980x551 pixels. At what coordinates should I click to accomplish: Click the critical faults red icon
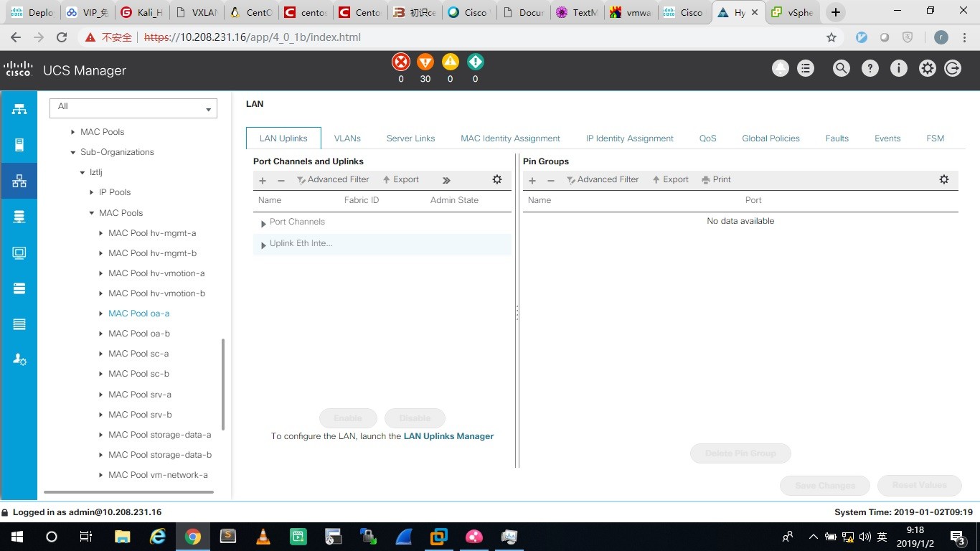401,62
